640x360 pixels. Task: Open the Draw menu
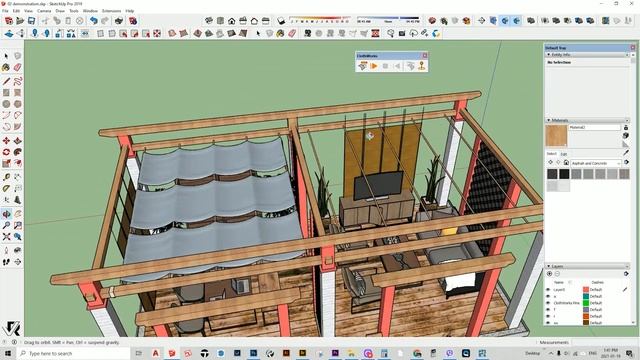pyautogui.click(x=60, y=11)
